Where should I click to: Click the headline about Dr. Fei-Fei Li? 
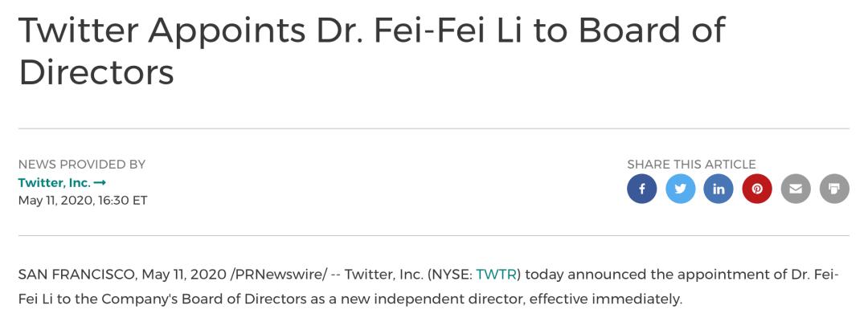pyautogui.click(x=372, y=51)
